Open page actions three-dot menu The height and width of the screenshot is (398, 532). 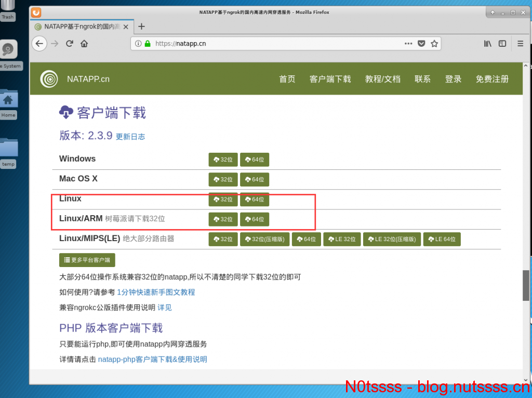408,44
